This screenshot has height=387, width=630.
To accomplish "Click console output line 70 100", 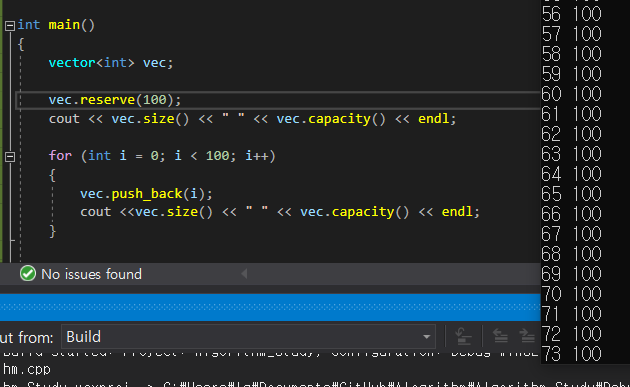I will pyautogui.click(x=571, y=294).
